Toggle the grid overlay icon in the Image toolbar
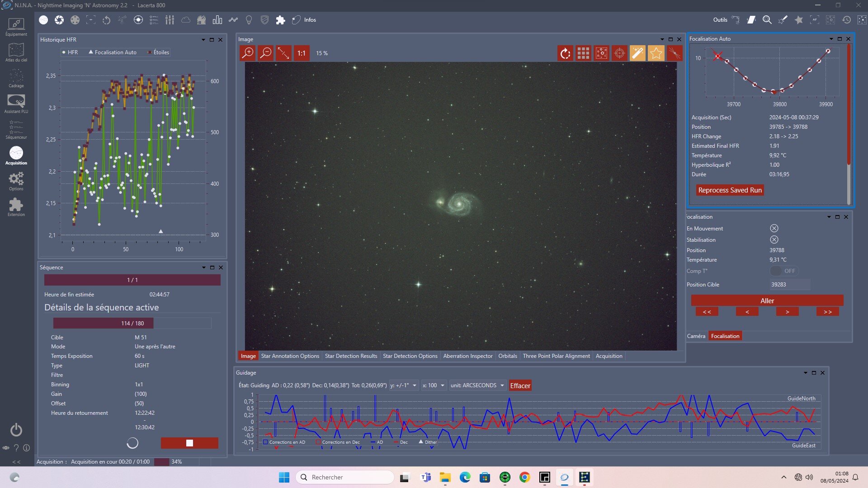 click(x=583, y=53)
